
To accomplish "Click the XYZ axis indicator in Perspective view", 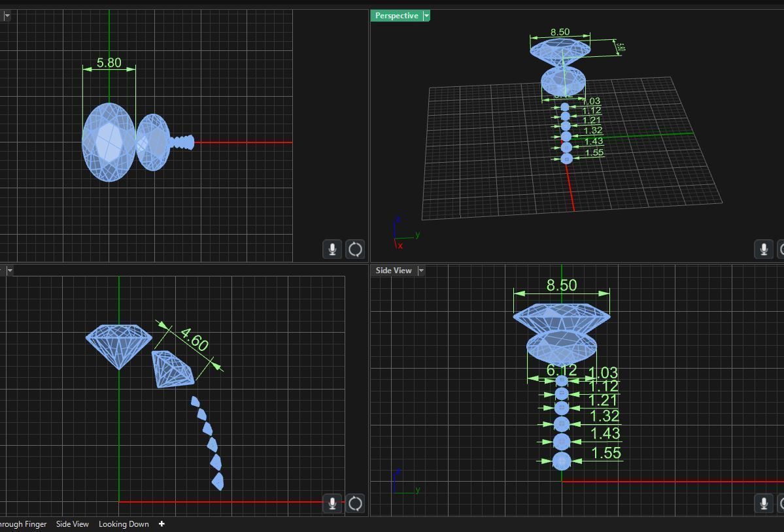I will click(406, 233).
